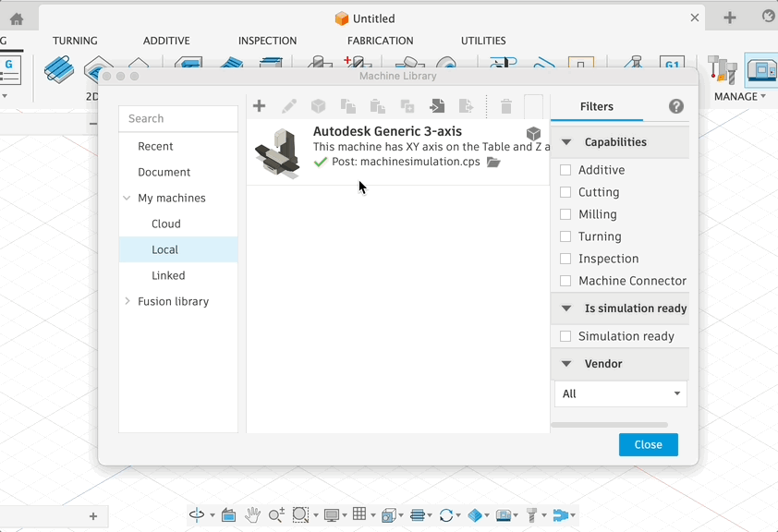Enable the Additive capability filter
Viewport: 778px width, 532px height.
click(565, 170)
